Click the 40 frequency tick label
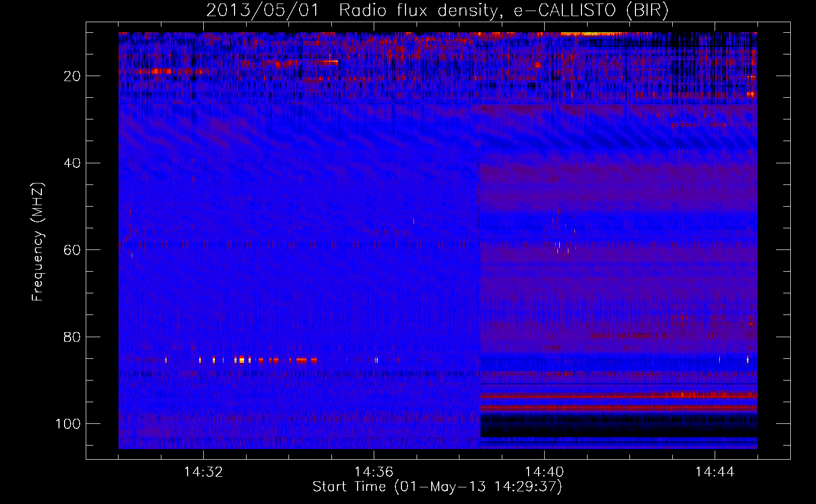 point(72,163)
